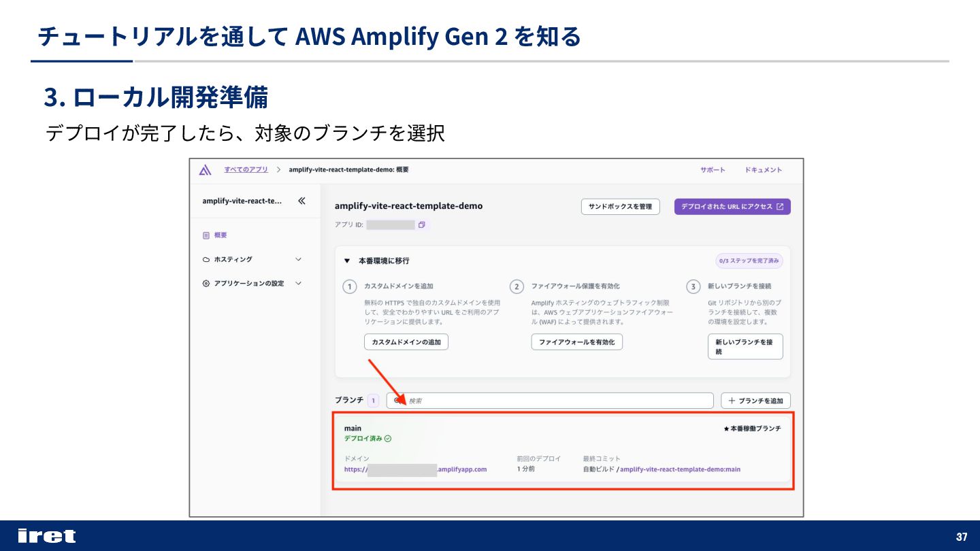The width and height of the screenshot is (980, 551).
Task: Click the 0/3 ステップを完了済み badge
Action: (x=749, y=261)
